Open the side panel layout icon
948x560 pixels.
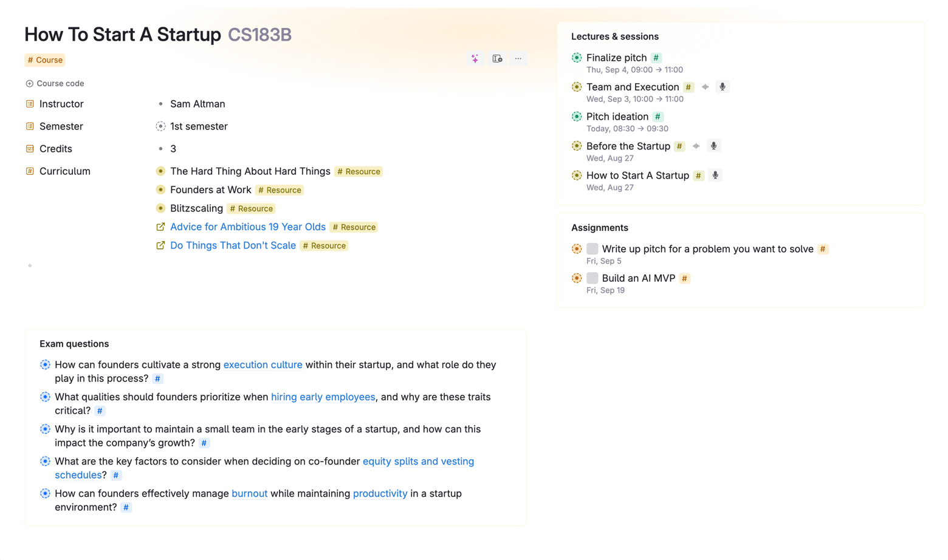tap(497, 59)
